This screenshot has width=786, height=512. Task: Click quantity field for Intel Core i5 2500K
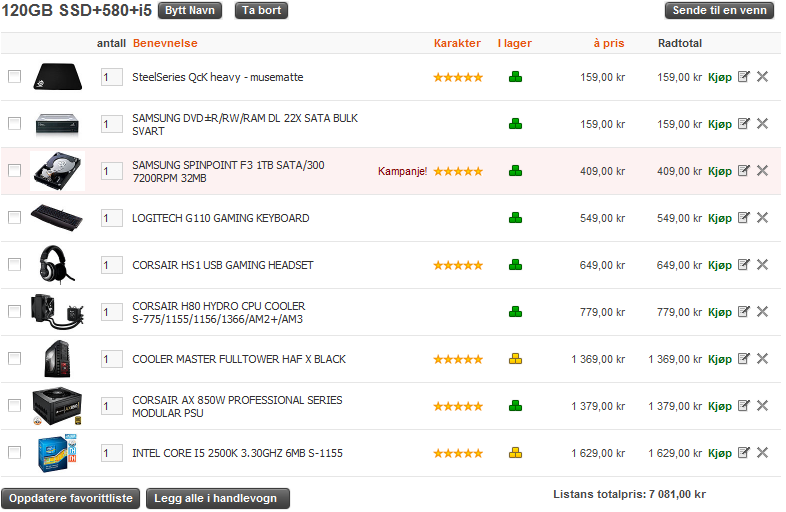(x=112, y=453)
